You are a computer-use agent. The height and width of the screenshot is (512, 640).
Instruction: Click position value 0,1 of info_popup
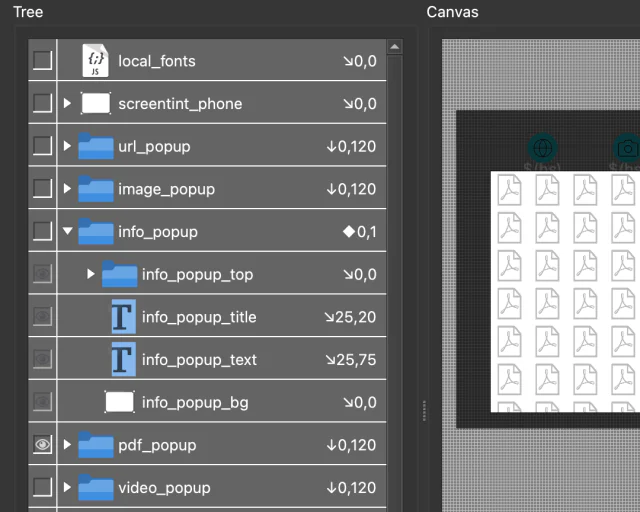[360, 232]
